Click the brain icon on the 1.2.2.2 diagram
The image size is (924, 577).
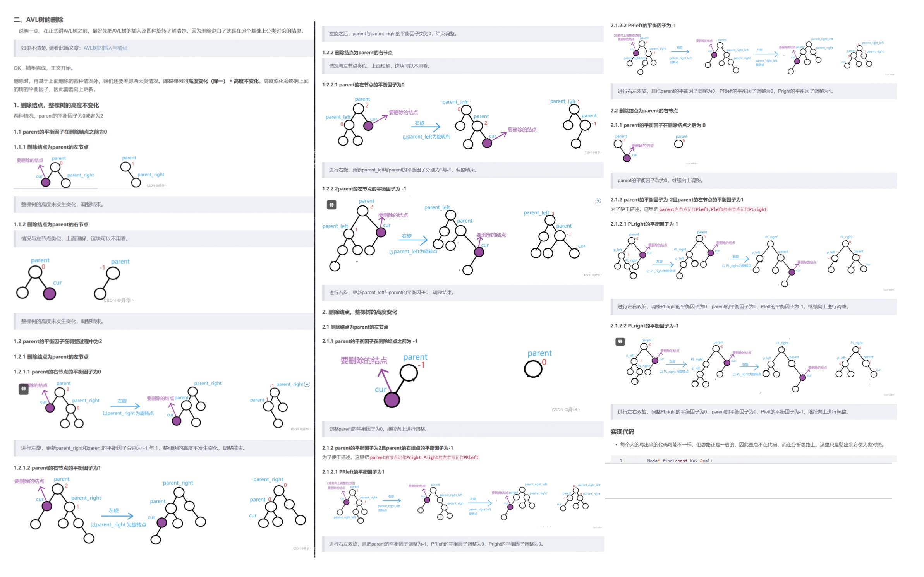[331, 205]
